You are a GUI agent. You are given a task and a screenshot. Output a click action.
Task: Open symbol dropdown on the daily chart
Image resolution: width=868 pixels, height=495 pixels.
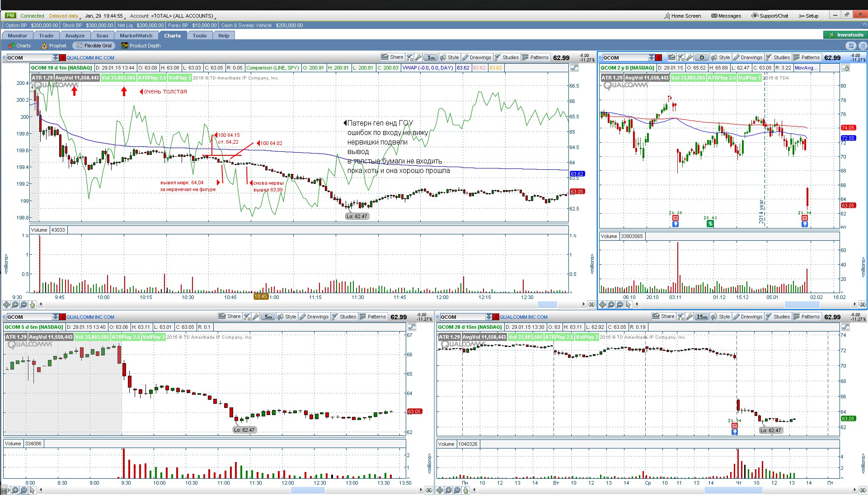(652, 57)
